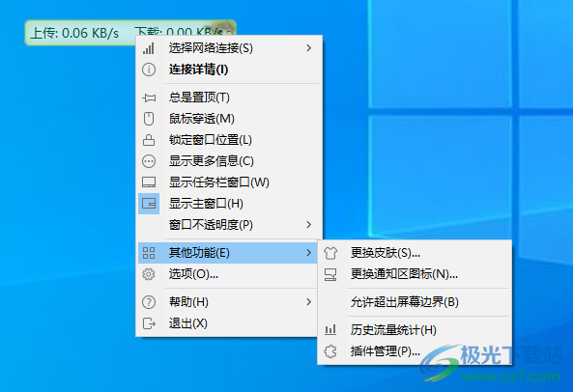The height and width of the screenshot is (392, 573).
Task: Expand arrow next to 窗口不透明度
Action: coord(309,224)
